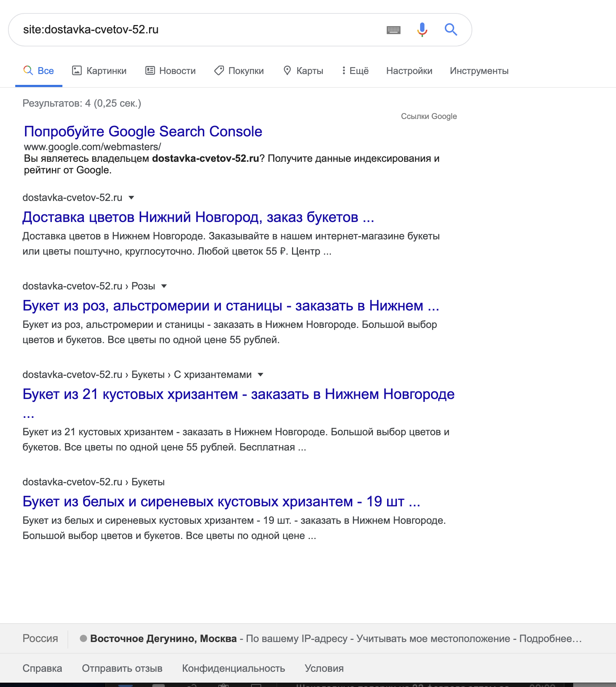Click the gray location dot icon
The image size is (616, 687).
click(83, 638)
